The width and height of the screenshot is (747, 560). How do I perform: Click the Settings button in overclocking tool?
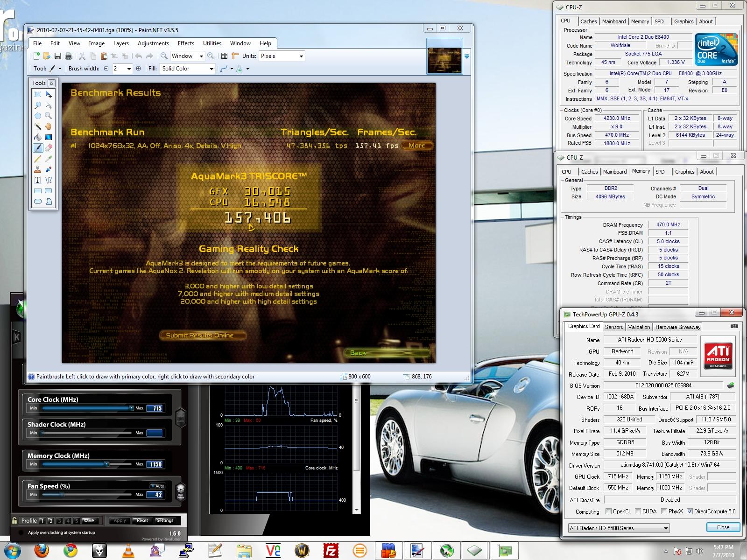164,520
